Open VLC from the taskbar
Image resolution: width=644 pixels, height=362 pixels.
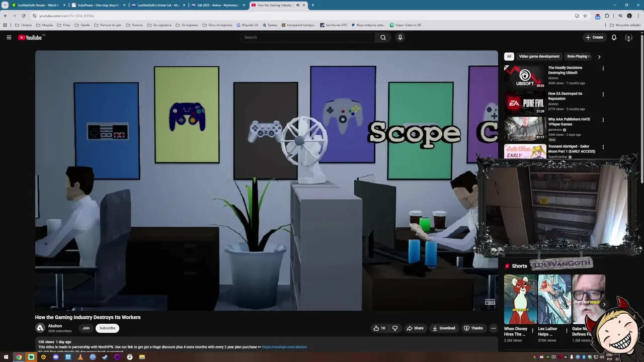(x=80, y=357)
